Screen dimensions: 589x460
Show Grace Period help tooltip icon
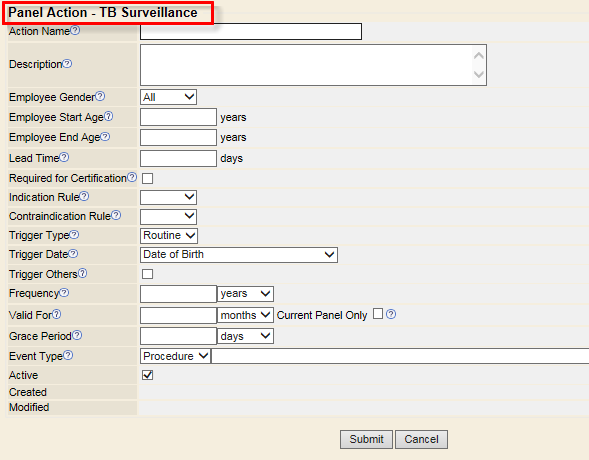tap(77, 335)
